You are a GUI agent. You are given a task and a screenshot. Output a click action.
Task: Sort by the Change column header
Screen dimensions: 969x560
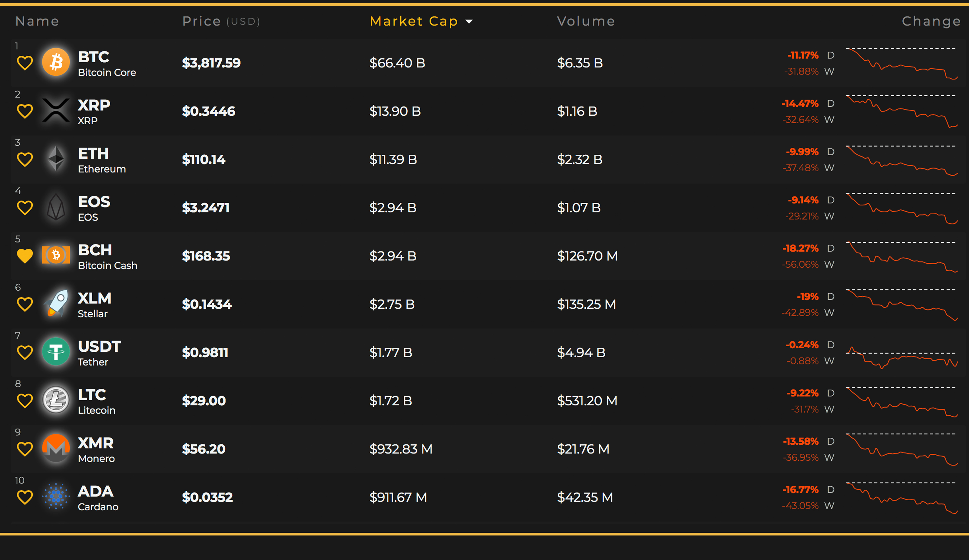click(x=931, y=21)
